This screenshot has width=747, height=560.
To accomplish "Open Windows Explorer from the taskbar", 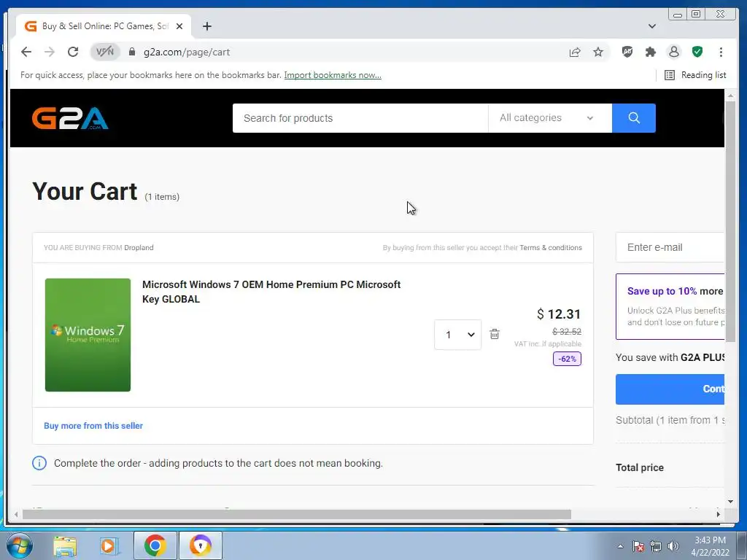I will click(x=65, y=545).
